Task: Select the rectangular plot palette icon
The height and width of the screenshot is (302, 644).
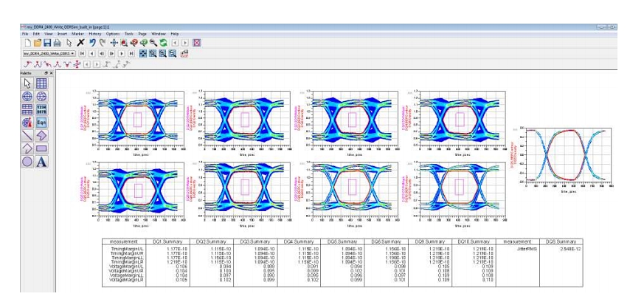Action: (42, 83)
